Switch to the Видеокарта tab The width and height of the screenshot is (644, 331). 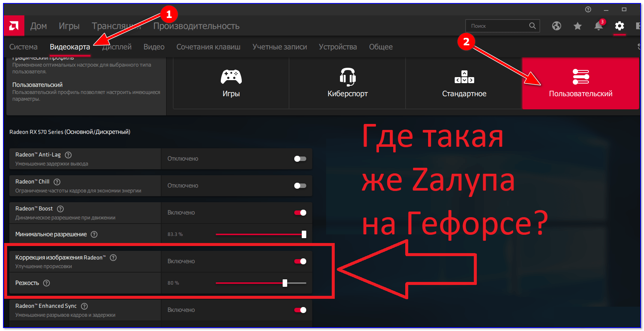(x=70, y=47)
